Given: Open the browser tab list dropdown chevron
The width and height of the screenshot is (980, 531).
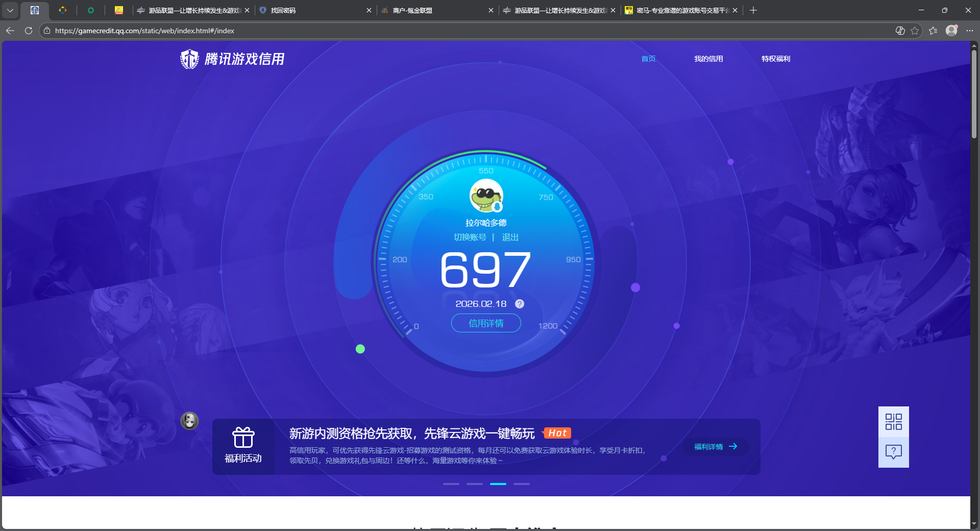Looking at the screenshot, I should coord(10,10).
